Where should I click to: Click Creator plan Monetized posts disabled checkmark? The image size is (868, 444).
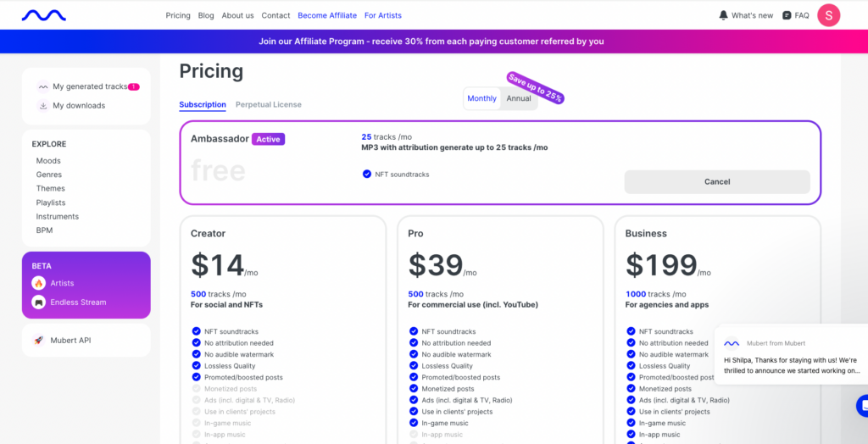196,389
